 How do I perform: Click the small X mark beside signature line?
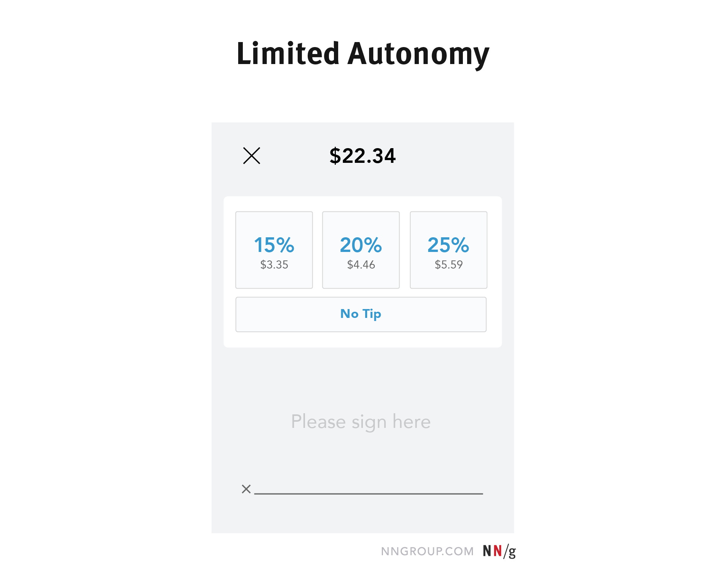pyautogui.click(x=246, y=489)
